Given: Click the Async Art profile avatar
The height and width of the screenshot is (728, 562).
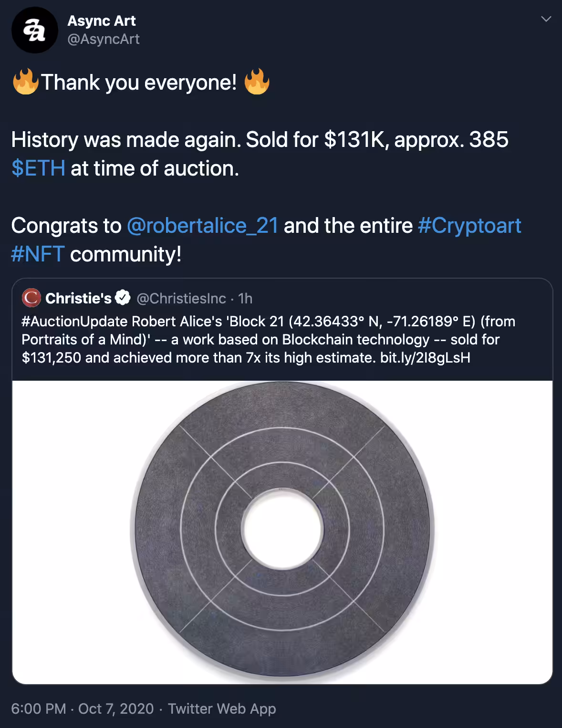Looking at the screenshot, I should point(34,30).
